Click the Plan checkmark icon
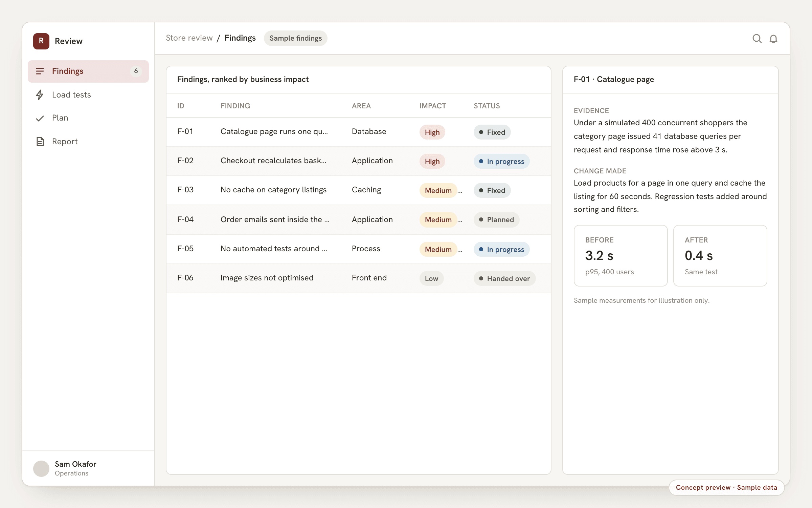Viewport: 812px width, 508px height. pos(40,118)
